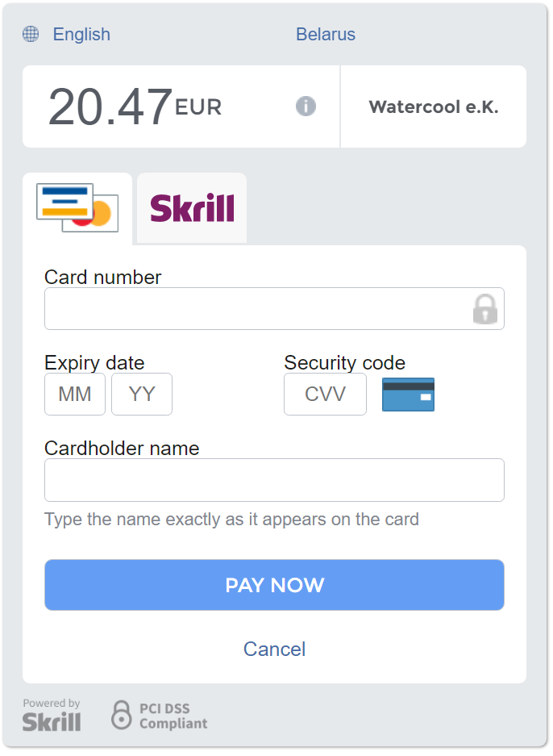Click the Watercool e.K. merchant name
This screenshot has width=553, height=756.
click(x=434, y=107)
